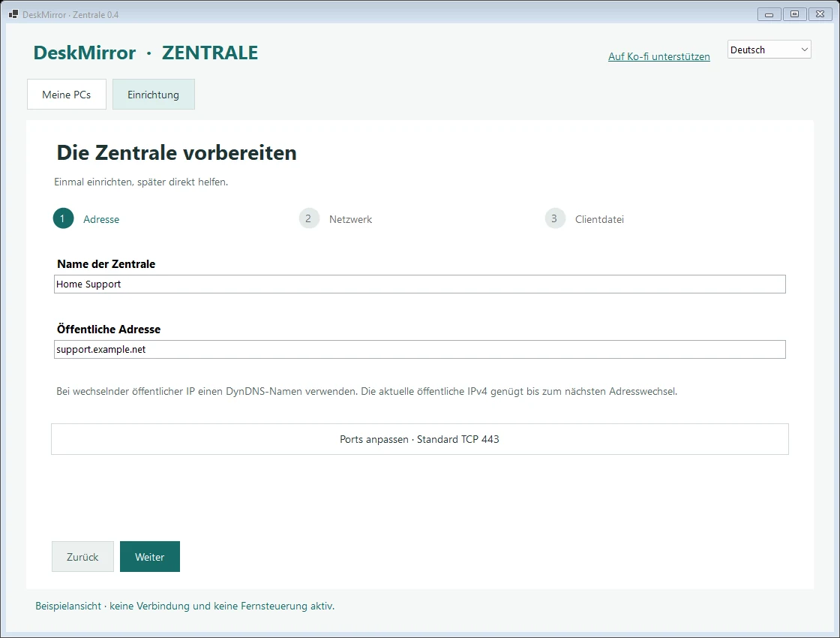
Task: Switch to the Einrichtung tab
Action: (153, 95)
